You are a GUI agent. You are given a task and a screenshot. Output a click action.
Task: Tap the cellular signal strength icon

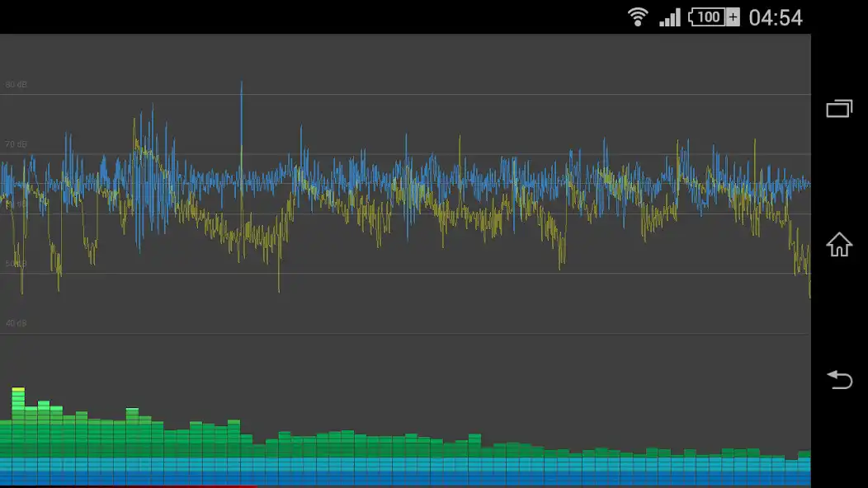[668, 16]
